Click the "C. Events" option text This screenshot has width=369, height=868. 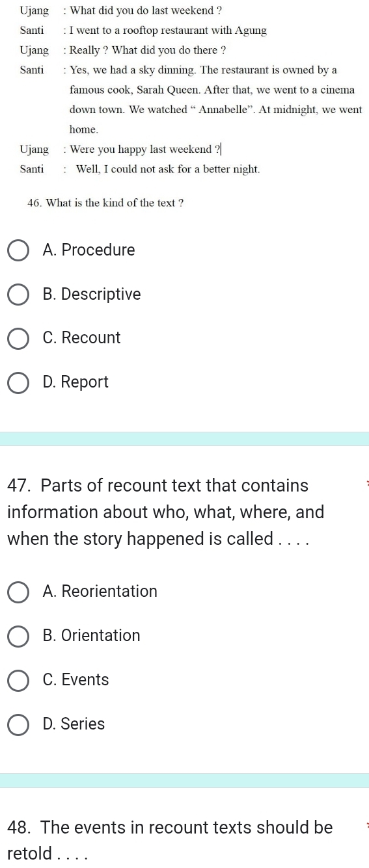pyautogui.click(x=75, y=680)
